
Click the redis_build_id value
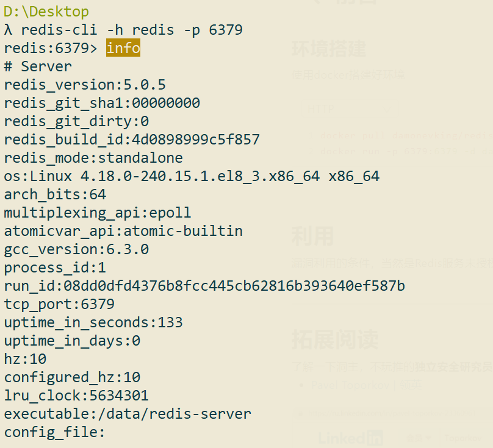point(196,140)
